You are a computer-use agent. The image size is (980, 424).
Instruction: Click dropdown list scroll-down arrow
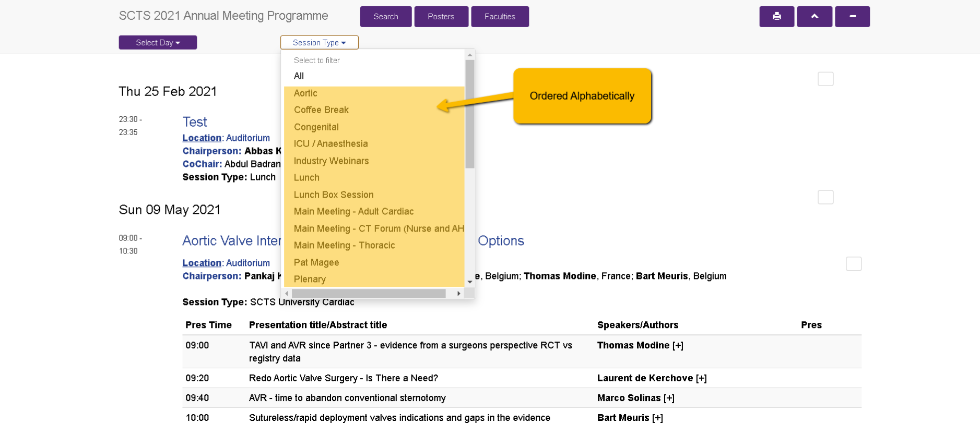click(470, 282)
